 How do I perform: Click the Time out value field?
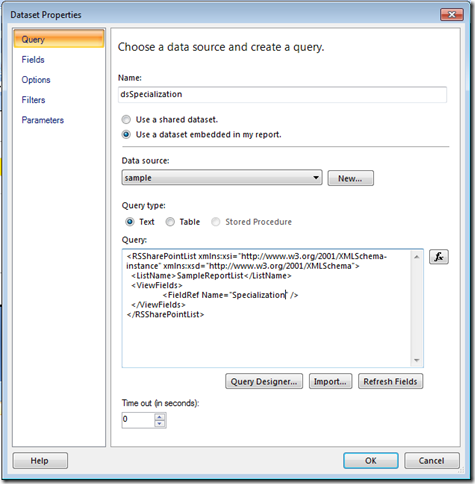pyautogui.click(x=138, y=419)
